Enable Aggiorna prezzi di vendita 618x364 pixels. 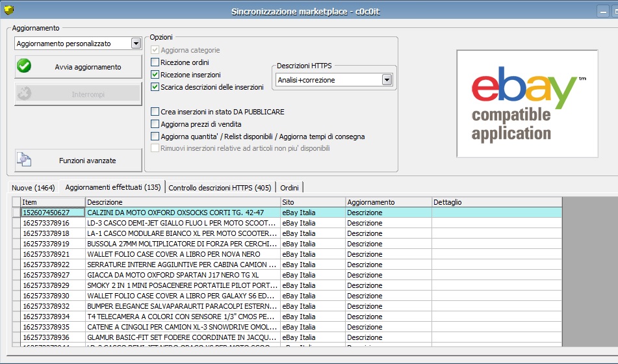coord(155,124)
